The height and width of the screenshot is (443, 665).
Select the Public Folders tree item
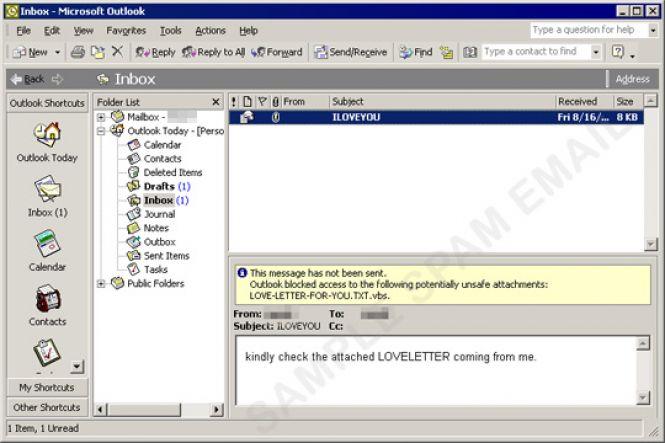(155, 284)
